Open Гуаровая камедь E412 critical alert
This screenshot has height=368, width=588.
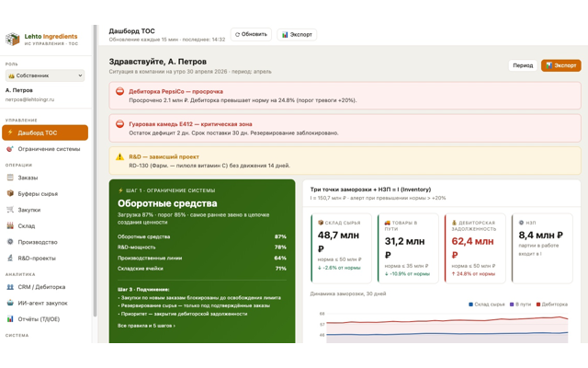[345, 129]
